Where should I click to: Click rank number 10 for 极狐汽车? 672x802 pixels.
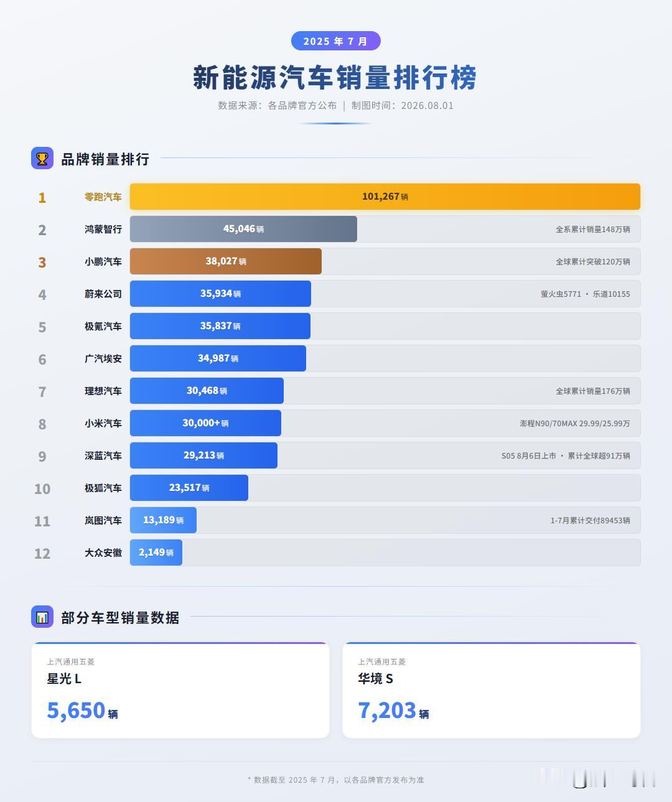coord(42,489)
